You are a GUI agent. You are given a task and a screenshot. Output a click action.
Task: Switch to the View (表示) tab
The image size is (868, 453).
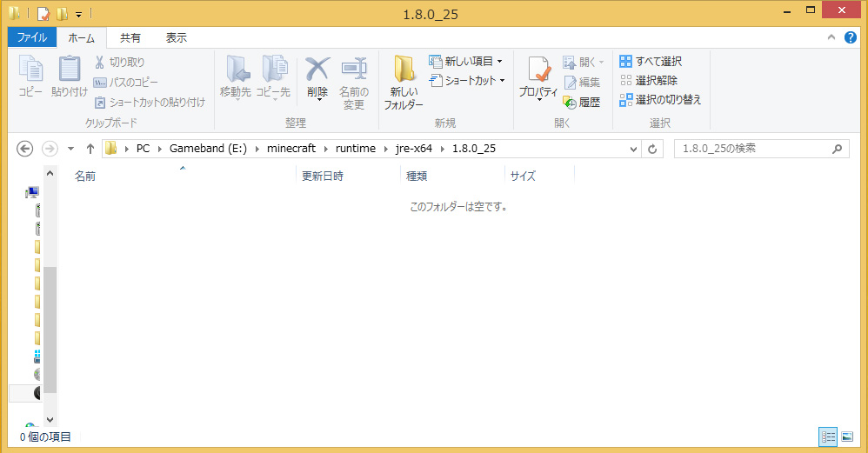177,37
